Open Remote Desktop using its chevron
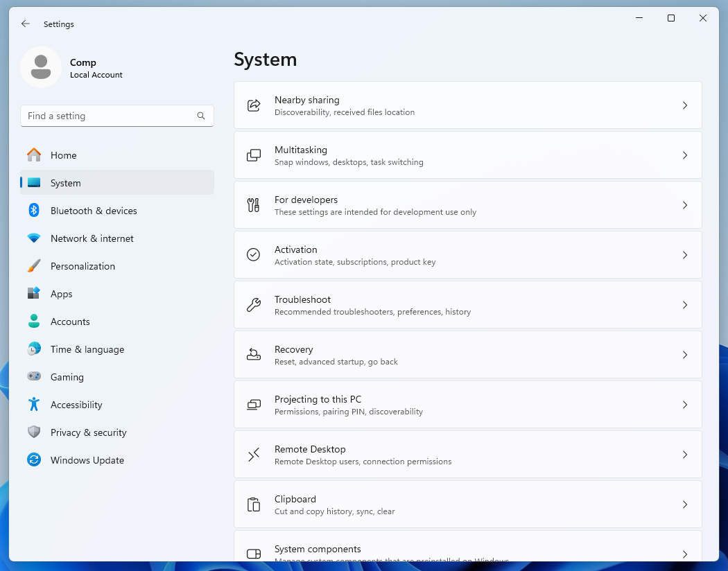This screenshot has height=571, width=728. [685, 455]
